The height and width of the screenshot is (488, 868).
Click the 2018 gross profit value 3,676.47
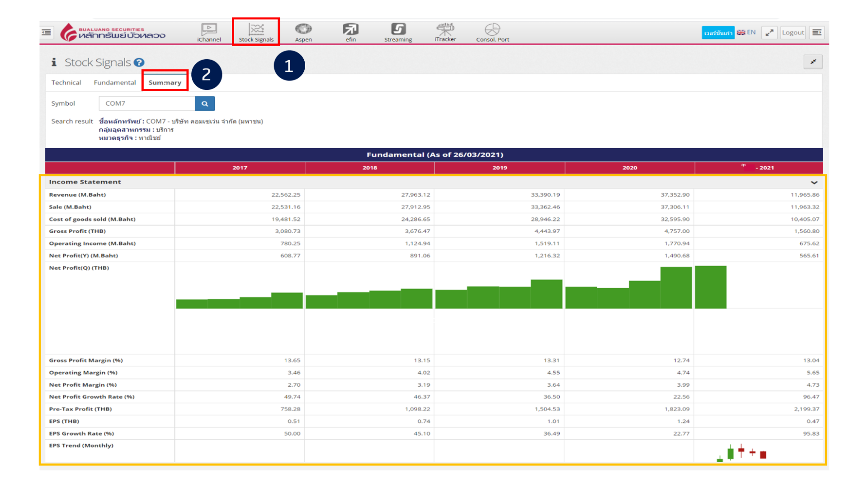417,231
